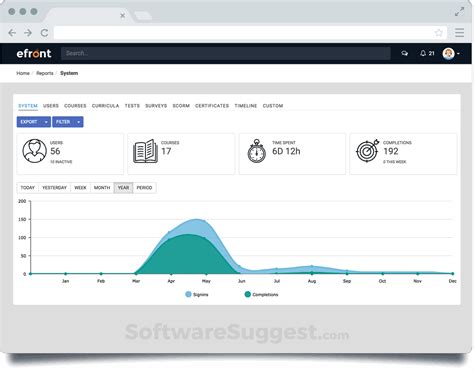Screen dimensions: 474x372
Task: Switch to the Courses reports tab
Action: click(x=75, y=106)
